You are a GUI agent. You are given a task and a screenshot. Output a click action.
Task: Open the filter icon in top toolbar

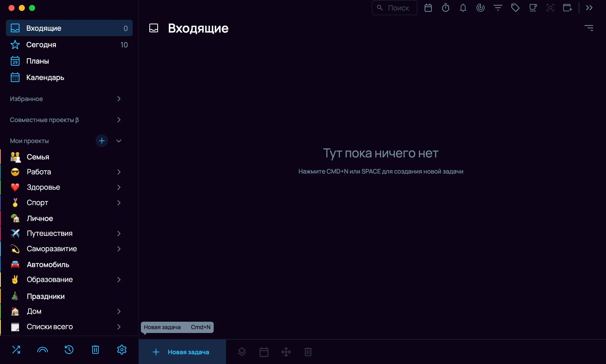(x=498, y=8)
